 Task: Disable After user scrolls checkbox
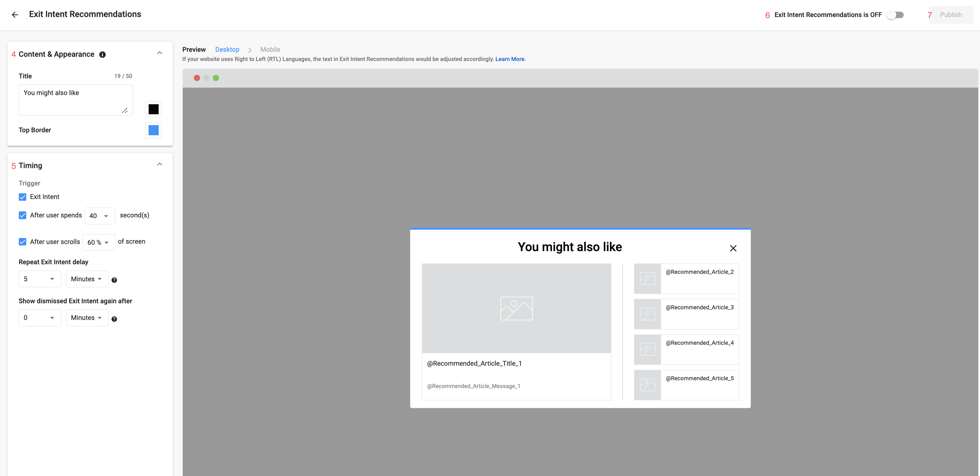22,242
